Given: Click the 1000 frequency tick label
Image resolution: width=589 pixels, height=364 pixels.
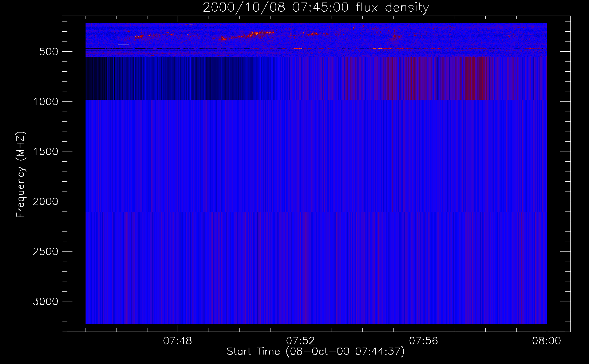Looking at the screenshot, I should tap(46, 102).
